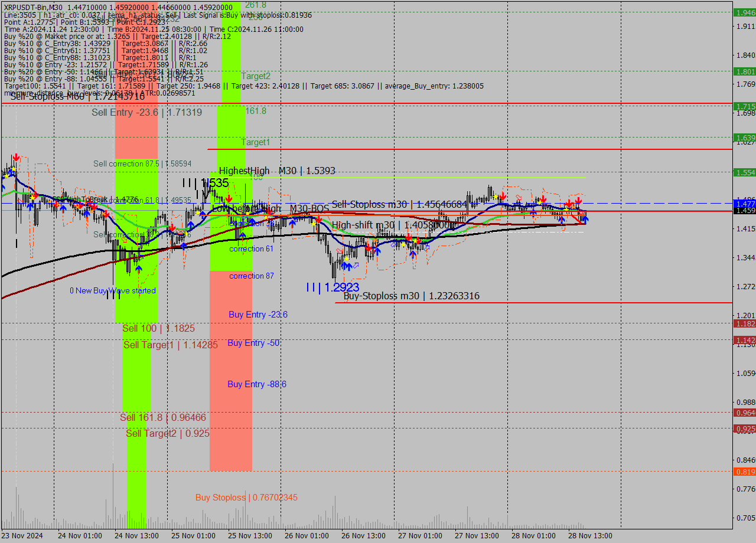Click the 24 Nov 13:00 time label
Image resolution: width=756 pixels, height=543 pixels.
coord(136,536)
